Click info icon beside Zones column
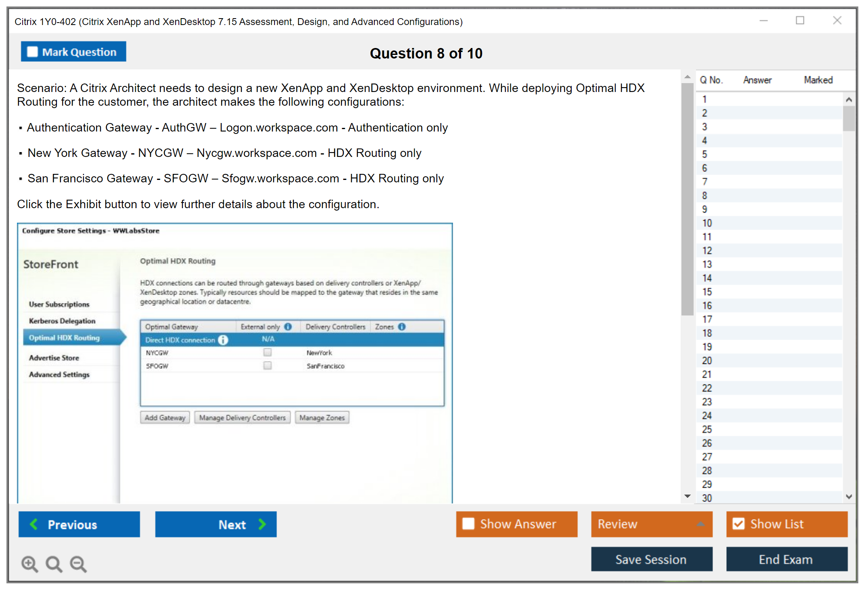The width and height of the screenshot is (868, 593). coord(402,327)
